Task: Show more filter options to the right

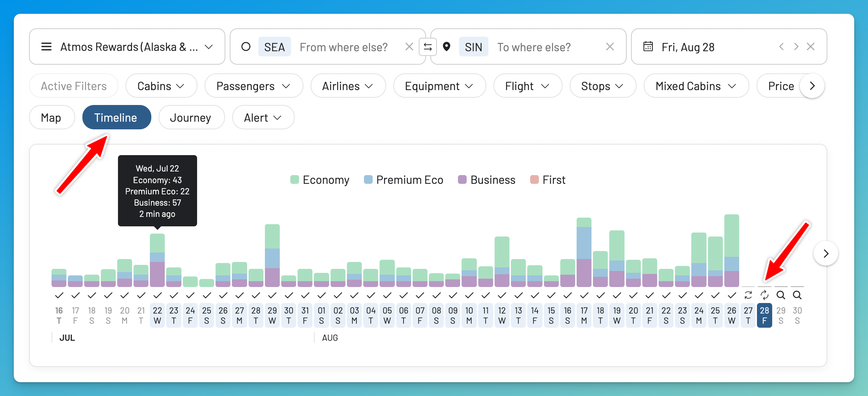Action: coord(812,86)
